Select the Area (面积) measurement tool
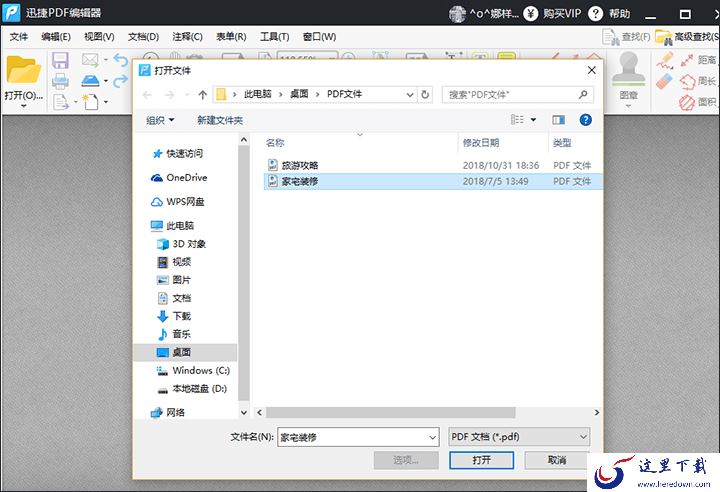This screenshot has width=720, height=492. tap(698, 102)
